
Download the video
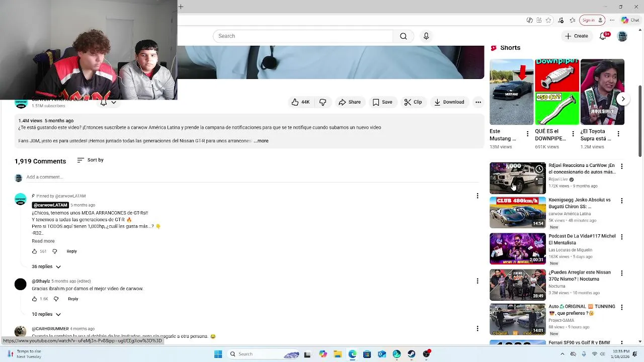tap(449, 102)
